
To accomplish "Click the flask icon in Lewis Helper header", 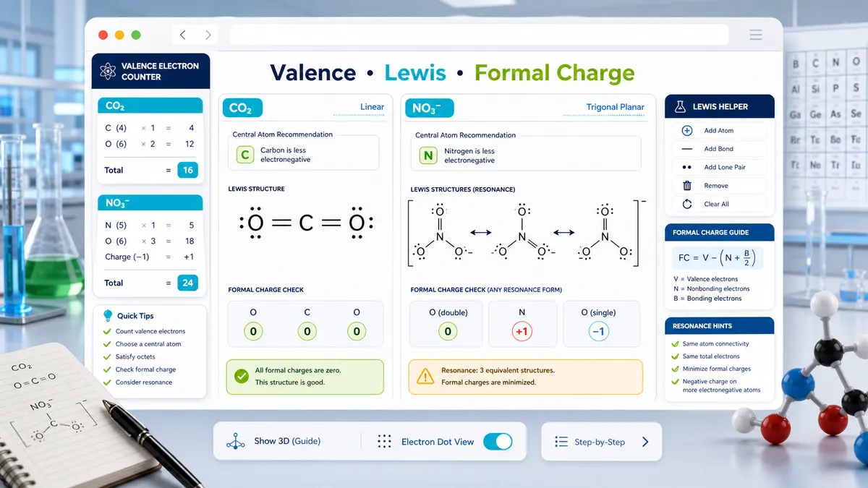I will [680, 106].
